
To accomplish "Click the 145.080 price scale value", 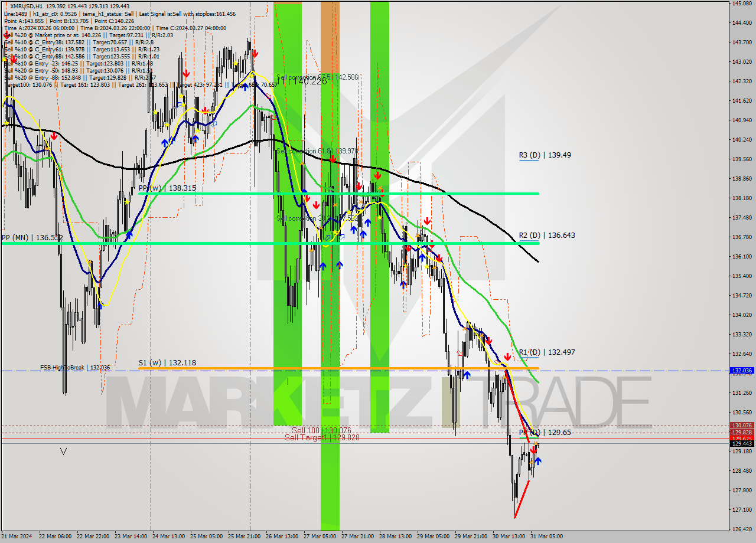I will coord(742,4).
